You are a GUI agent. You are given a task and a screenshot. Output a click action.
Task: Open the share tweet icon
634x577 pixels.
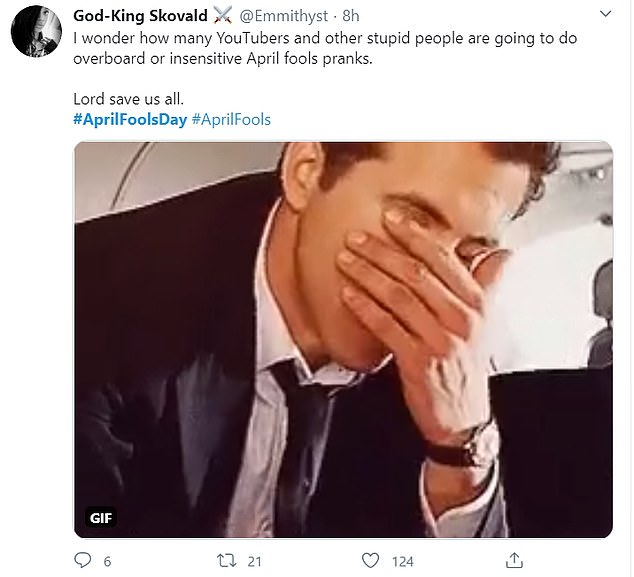tap(514, 560)
